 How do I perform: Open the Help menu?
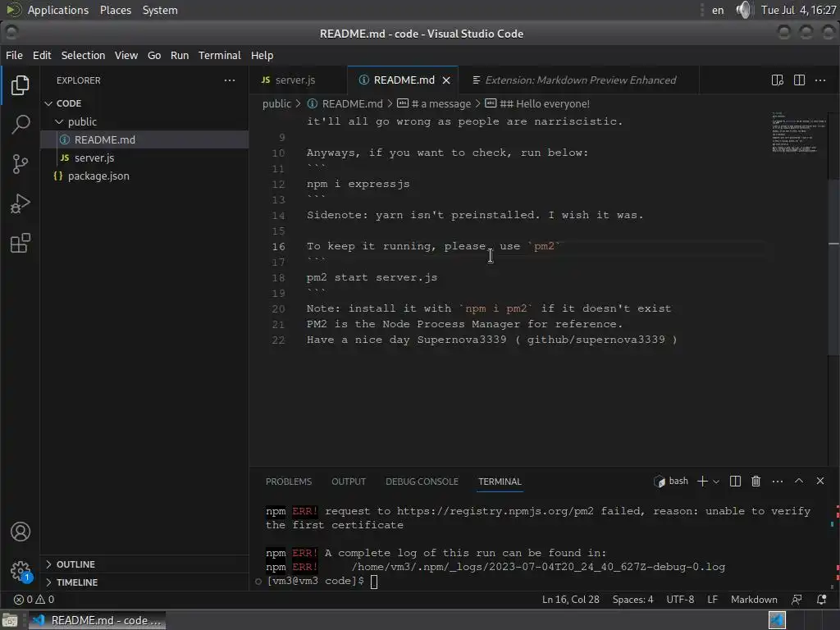[262, 55]
